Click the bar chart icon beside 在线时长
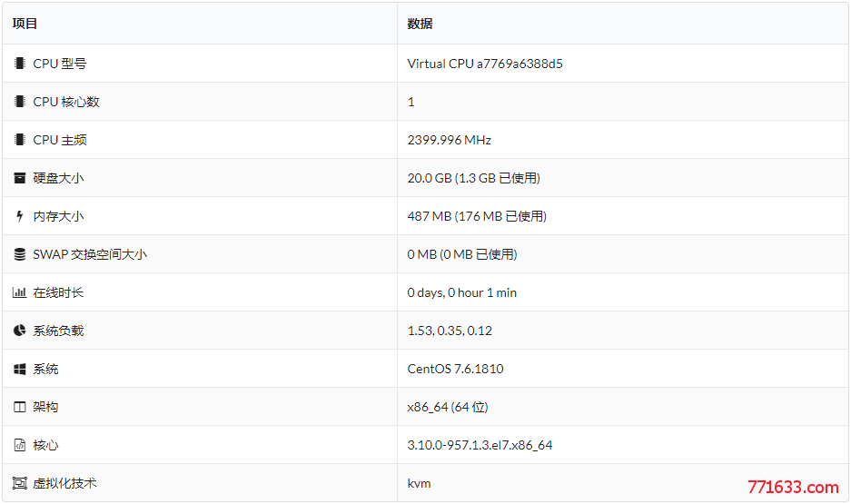This screenshot has height=504, width=851. point(20,292)
